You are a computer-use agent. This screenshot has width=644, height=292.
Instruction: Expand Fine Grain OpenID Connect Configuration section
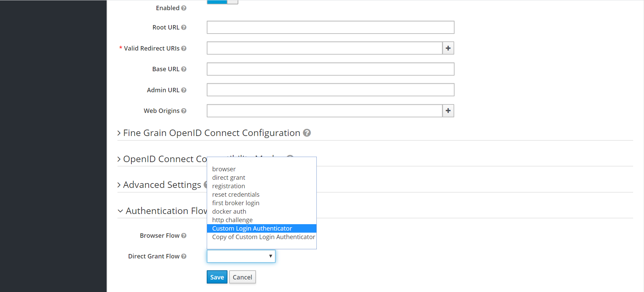(211, 133)
